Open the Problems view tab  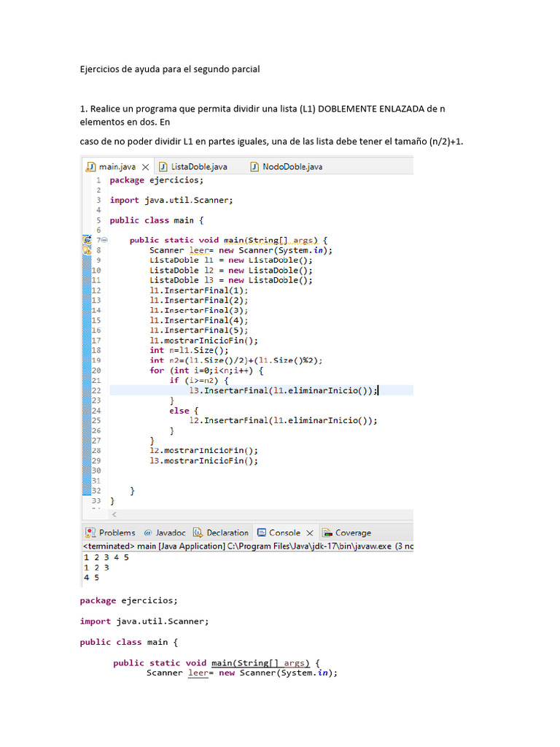(117, 533)
